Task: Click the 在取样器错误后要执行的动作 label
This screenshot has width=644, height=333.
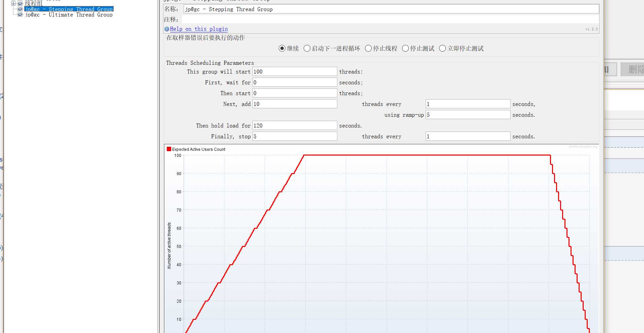Action: coord(206,38)
